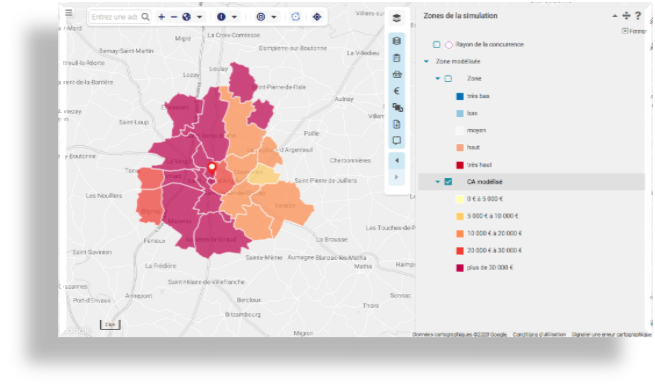The width and height of the screenshot is (655, 390).
Task: Click the globe basemap icon
Action: 187,17
